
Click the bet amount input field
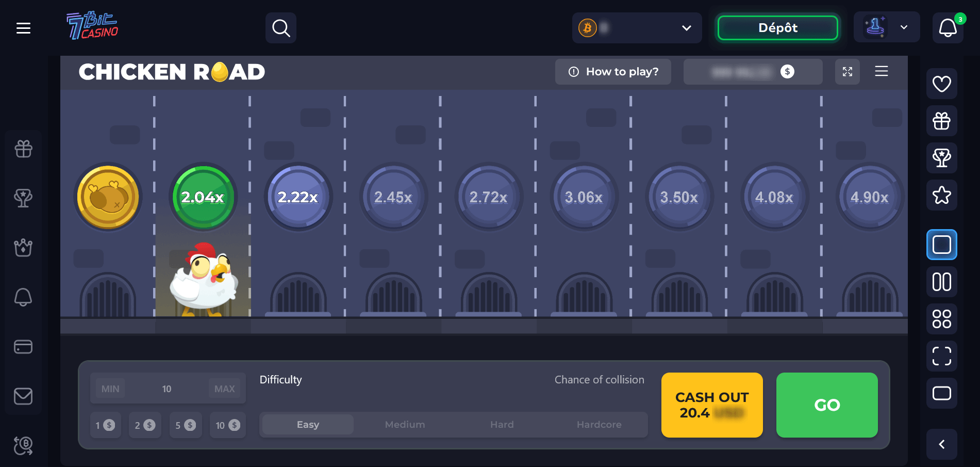click(x=167, y=389)
